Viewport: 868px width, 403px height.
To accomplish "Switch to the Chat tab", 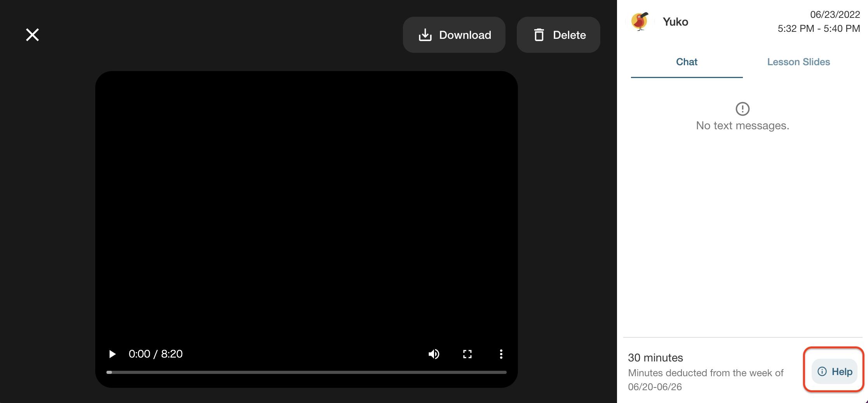I will [x=687, y=62].
